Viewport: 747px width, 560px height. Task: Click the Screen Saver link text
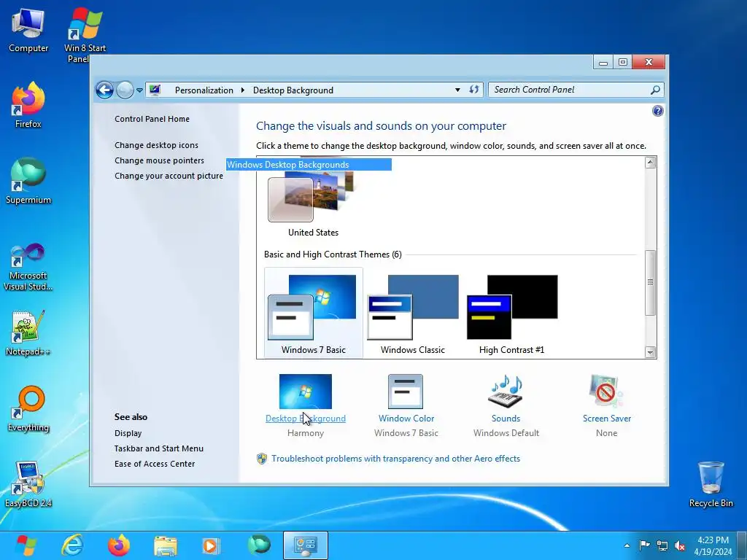coord(606,419)
